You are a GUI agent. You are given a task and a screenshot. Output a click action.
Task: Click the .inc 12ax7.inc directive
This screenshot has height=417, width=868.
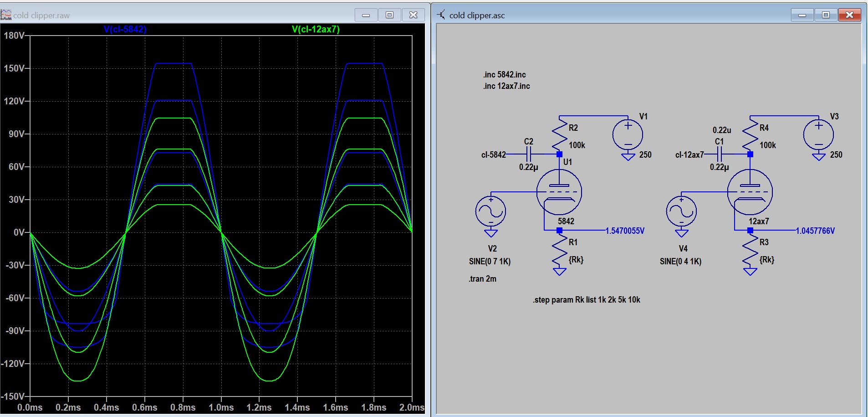(506, 86)
